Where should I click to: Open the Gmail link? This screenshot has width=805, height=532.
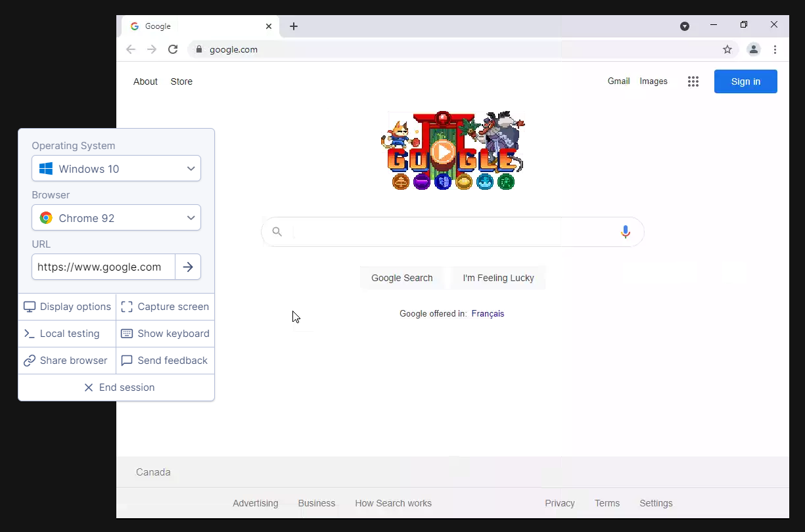619,81
